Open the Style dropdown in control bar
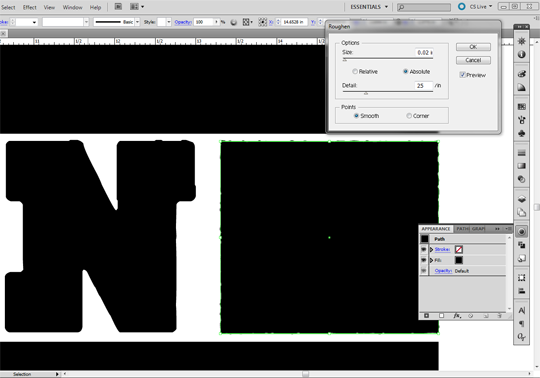 coord(168,22)
